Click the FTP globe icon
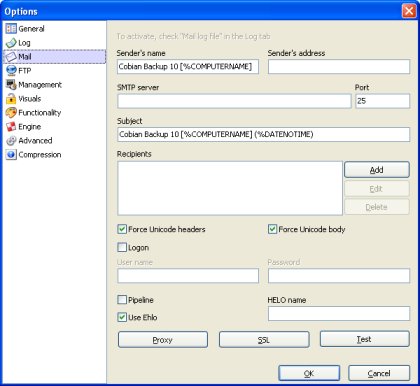Image resolution: width=420 pixels, height=386 pixels. 11,71
